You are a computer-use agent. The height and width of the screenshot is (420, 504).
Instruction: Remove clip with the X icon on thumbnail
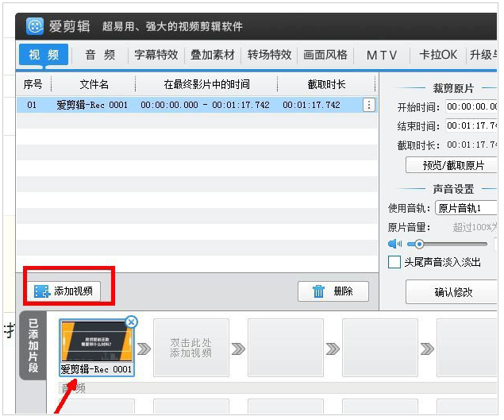[x=132, y=322]
